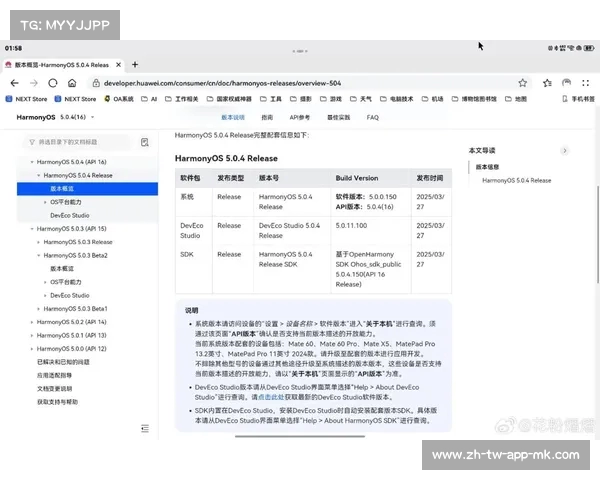The image size is (600, 480).
Task: Click the lock icon in address bar
Action: pos(96,83)
